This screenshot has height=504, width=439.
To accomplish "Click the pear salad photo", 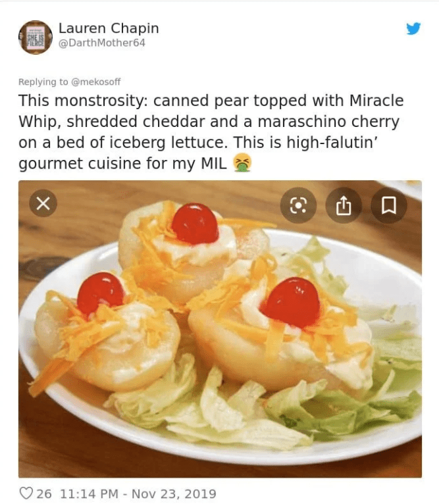I will click(220, 329).
